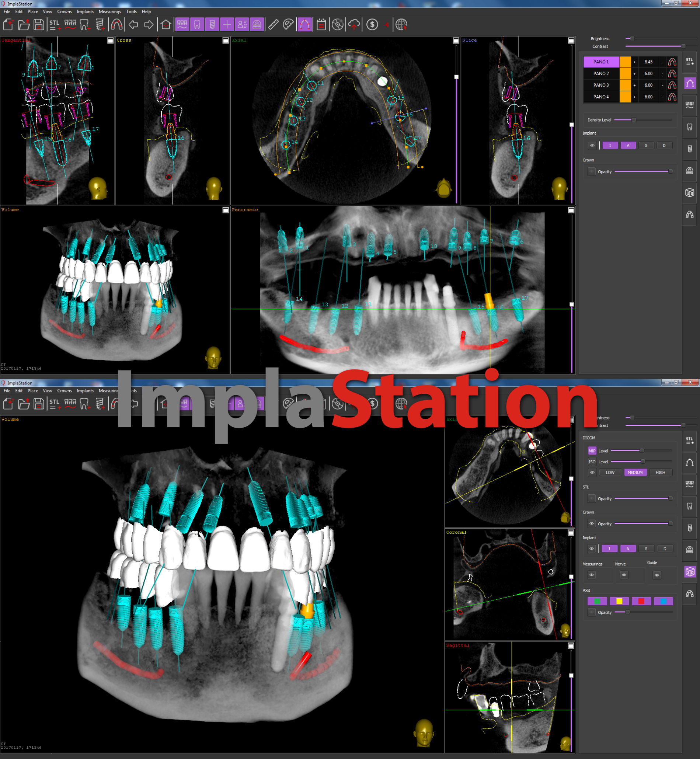Screen dimensions: 700x759
Task: Toggle Implant eye visibility in upper window panel
Action: (x=592, y=146)
